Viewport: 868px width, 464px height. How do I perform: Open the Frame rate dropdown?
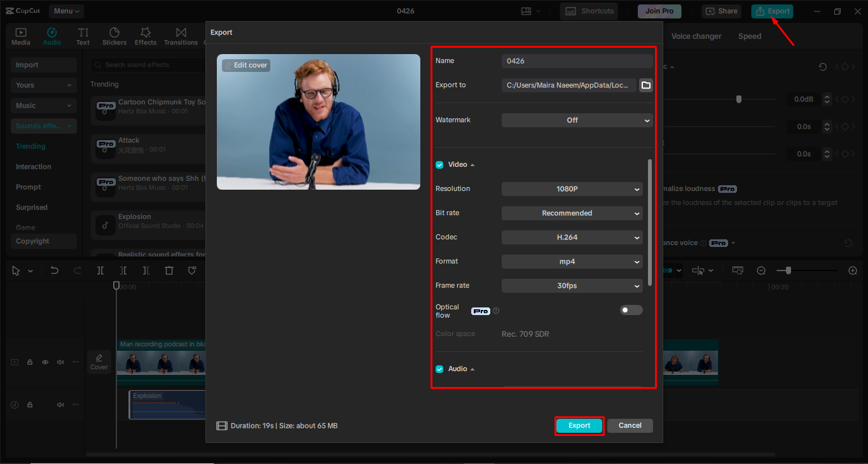point(572,286)
